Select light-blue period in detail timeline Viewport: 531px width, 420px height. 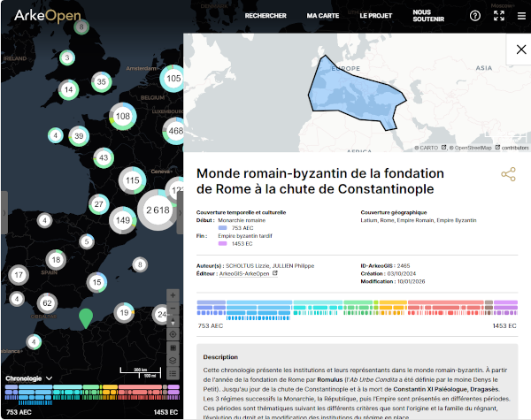(x=259, y=302)
